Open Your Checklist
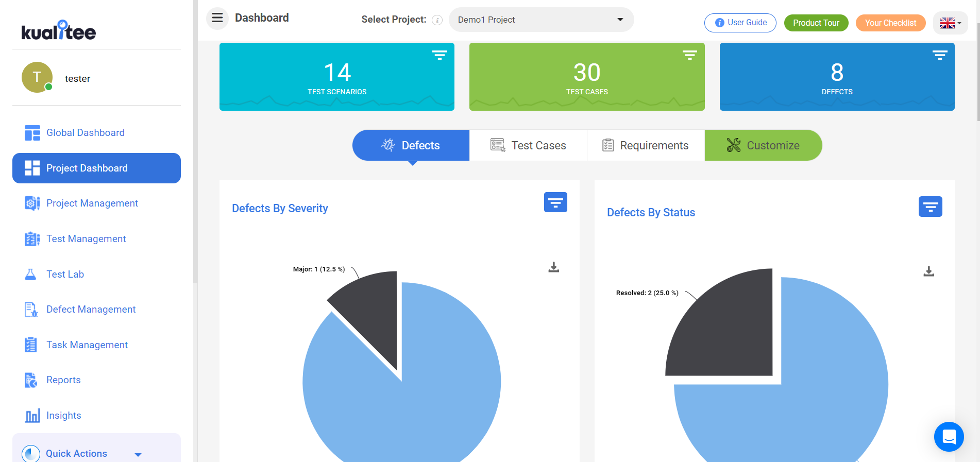980x462 pixels. point(890,23)
